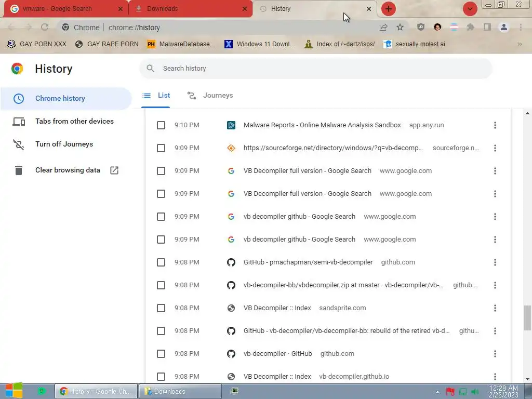532x399 pixels.
Task: Open GitHub - pmachapman/semi-vb-decompiler link
Action: [308, 262]
